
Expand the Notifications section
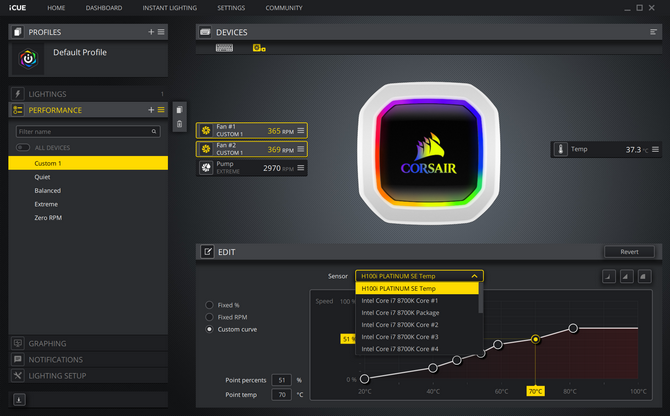pos(88,360)
